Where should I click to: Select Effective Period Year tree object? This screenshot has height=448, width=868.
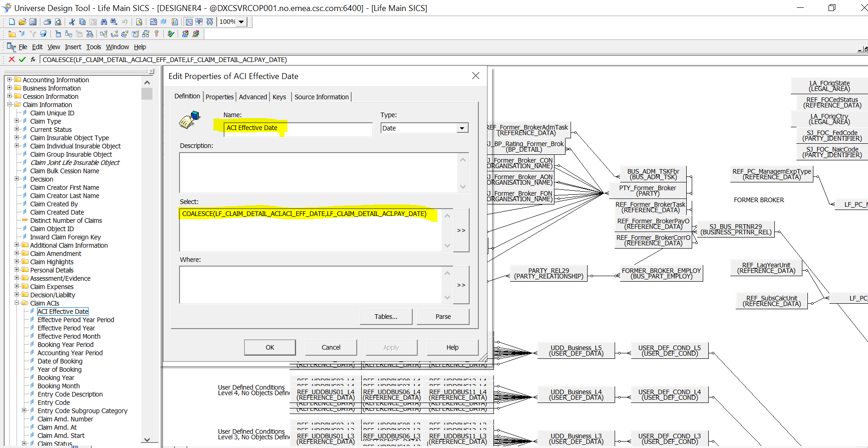click(x=66, y=328)
